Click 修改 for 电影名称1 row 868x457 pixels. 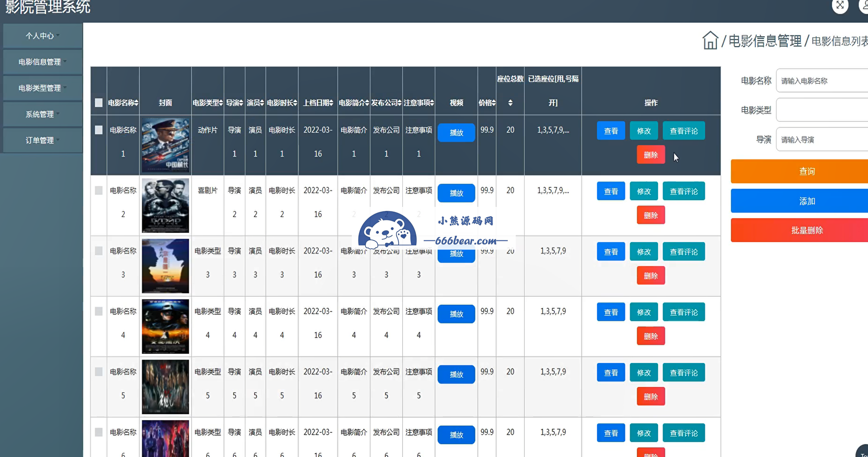(644, 131)
